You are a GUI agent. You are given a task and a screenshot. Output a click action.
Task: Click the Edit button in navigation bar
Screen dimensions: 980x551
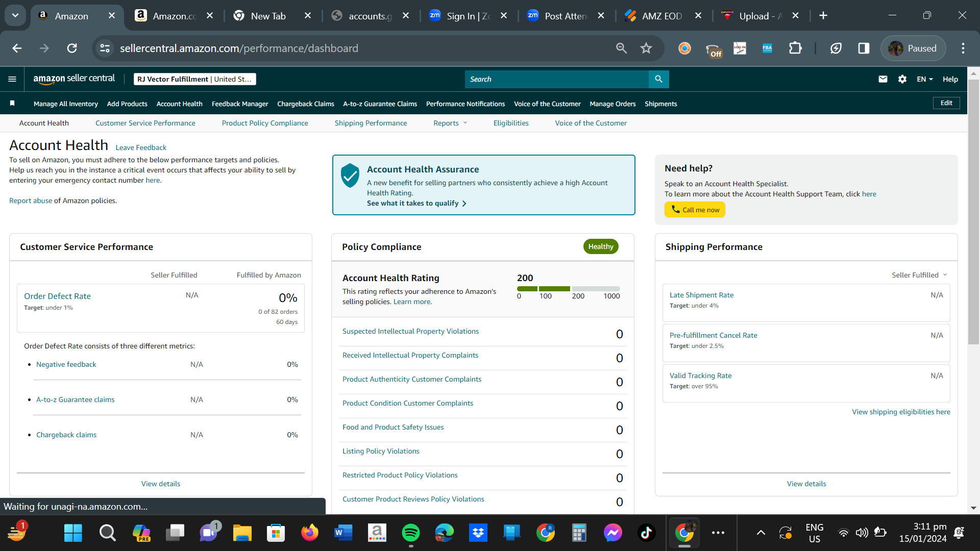click(x=946, y=103)
